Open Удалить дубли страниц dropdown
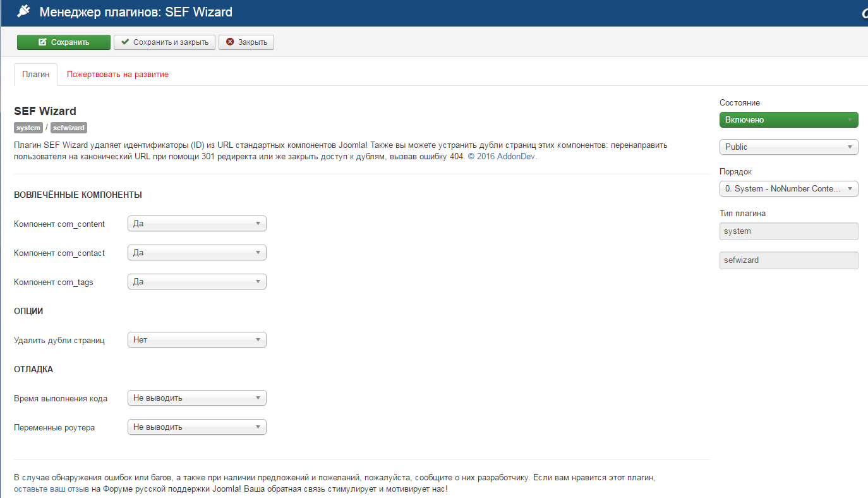 [x=197, y=340]
